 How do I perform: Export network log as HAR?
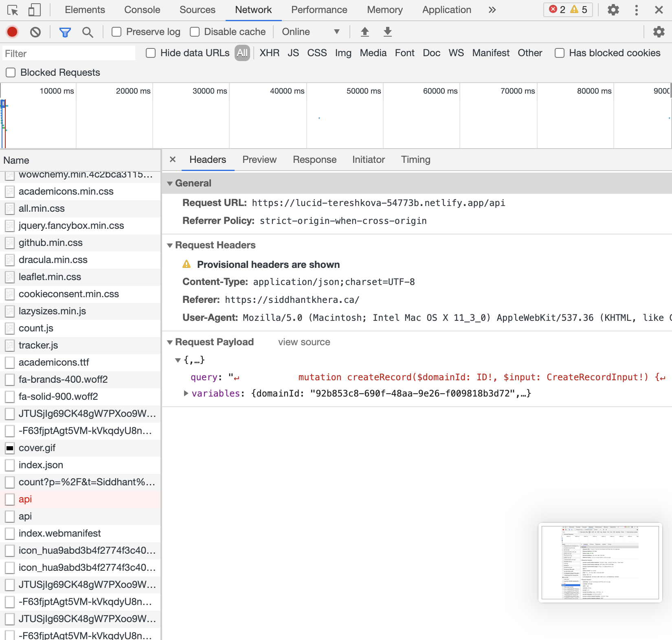387,32
